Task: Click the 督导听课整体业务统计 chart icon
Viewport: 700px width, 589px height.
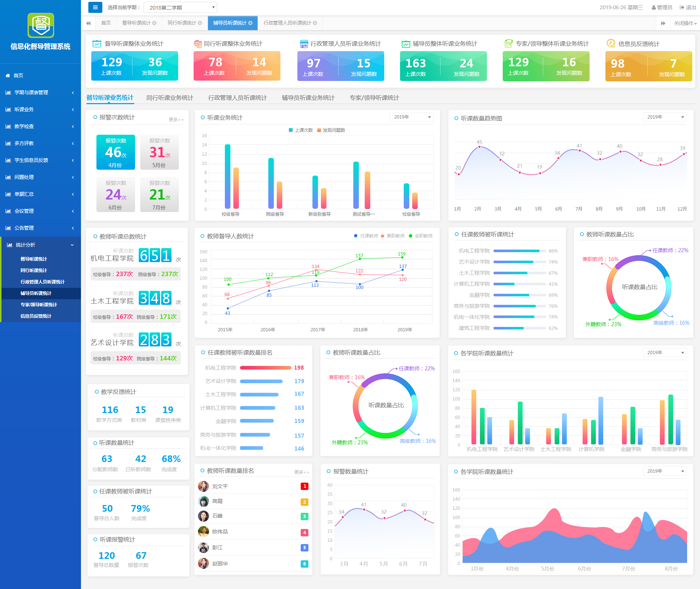Action: [x=96, y=44]
